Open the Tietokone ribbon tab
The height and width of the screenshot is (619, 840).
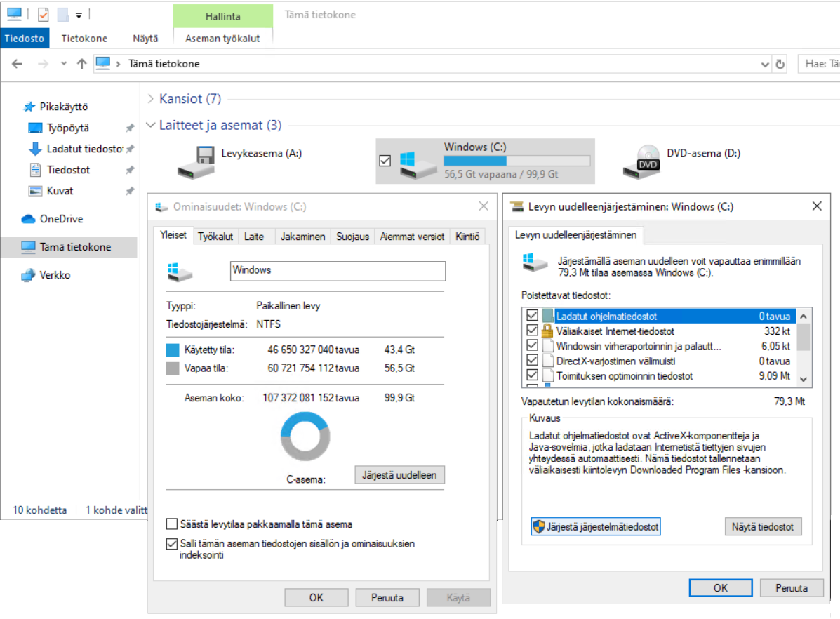click(84, 39)
